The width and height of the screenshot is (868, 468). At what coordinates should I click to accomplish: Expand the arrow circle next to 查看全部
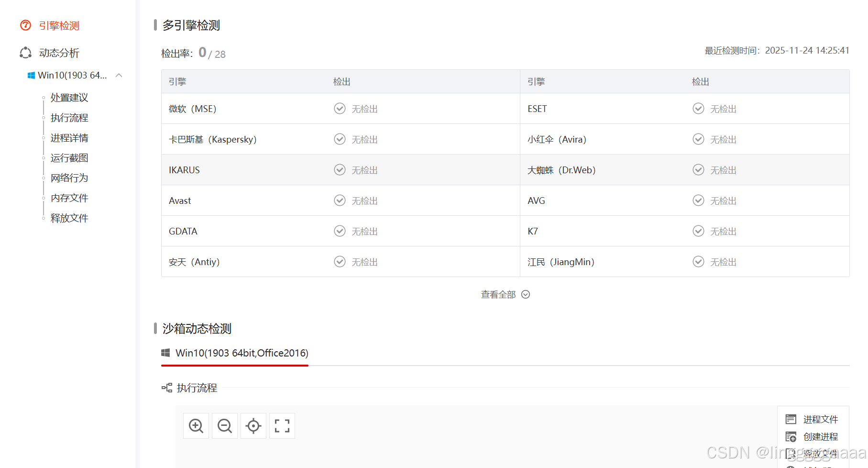[526, 294]
